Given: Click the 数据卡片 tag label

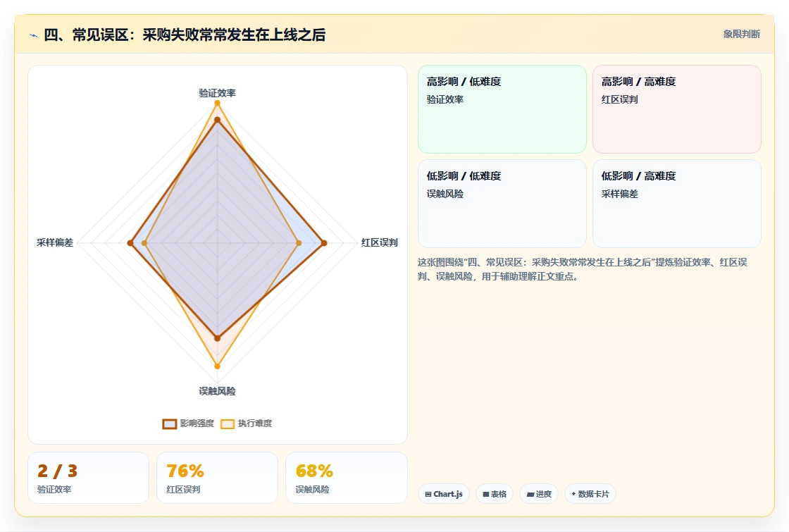Looking at the screenshot, I should [x=593, y=494].
